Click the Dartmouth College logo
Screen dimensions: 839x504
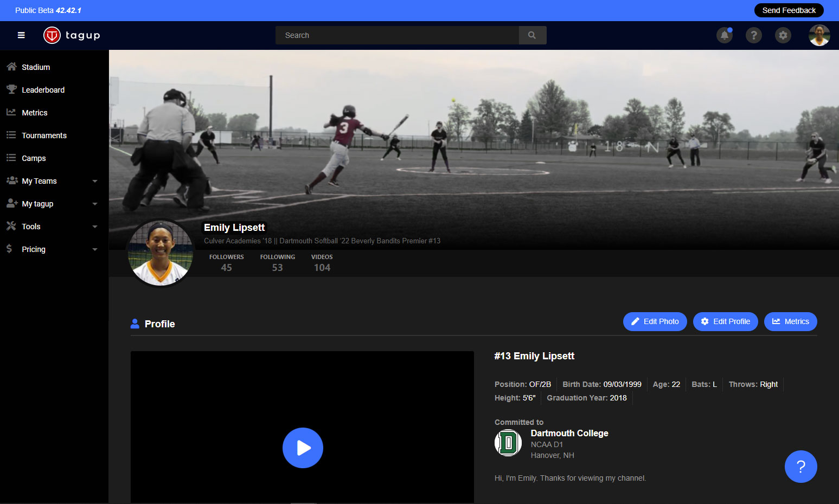point(508,443)
